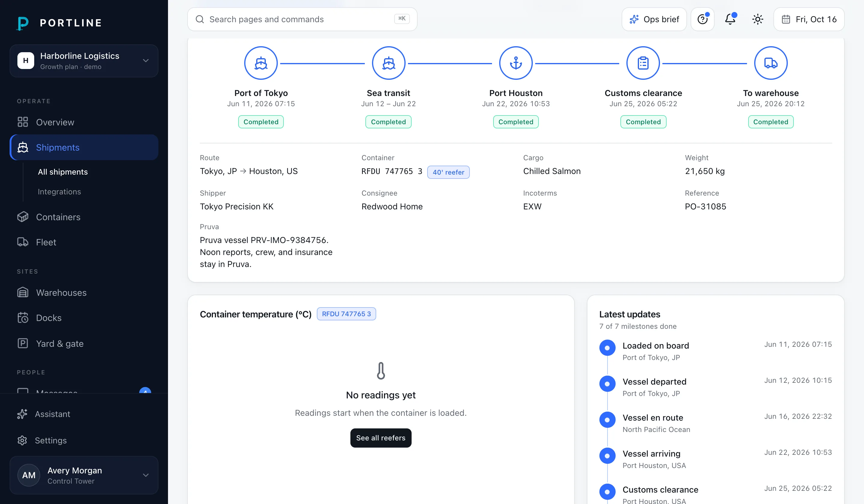
Task: Open the Shipments section
Action: 84,147
